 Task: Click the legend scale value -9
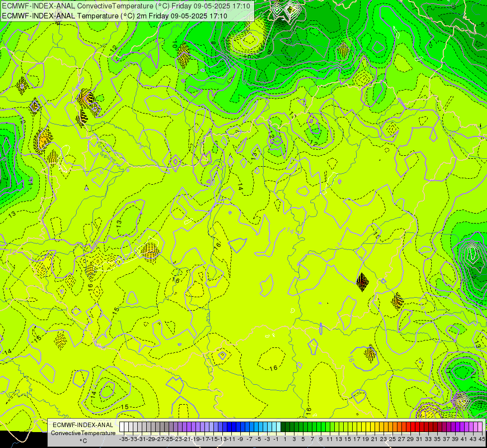click(240, 439)
